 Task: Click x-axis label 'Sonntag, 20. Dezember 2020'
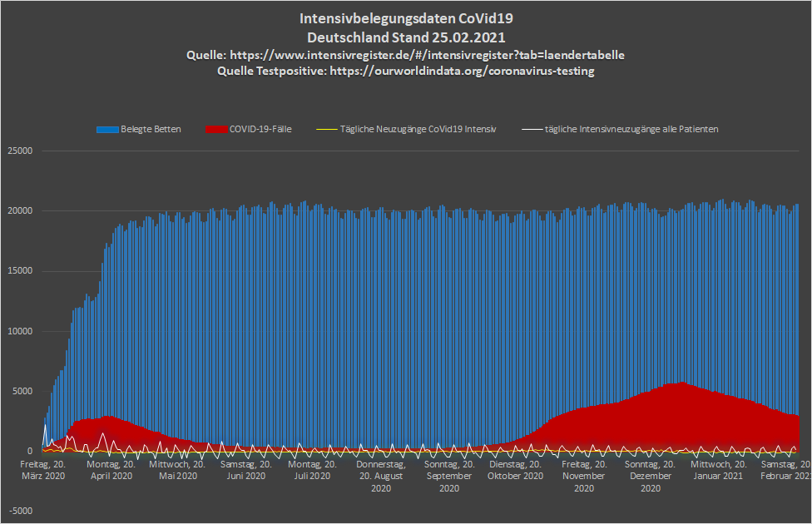coord(650,477)
